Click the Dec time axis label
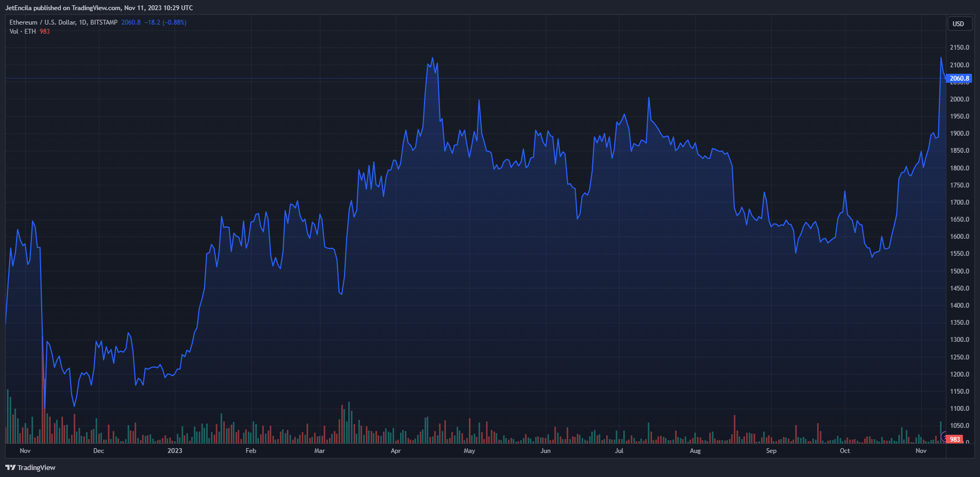The height and width of the screenshot is (477, 980). click(99, 451)
